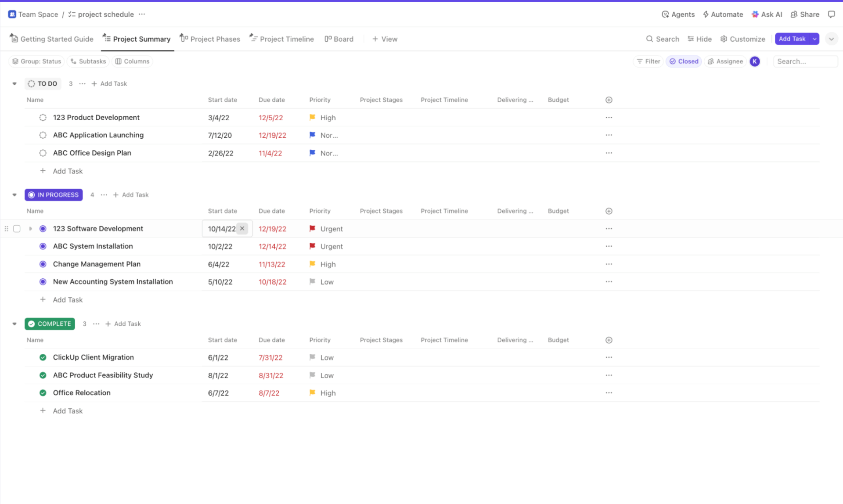Open the Add Task dropdown arrow

click(x=815, y=39)
